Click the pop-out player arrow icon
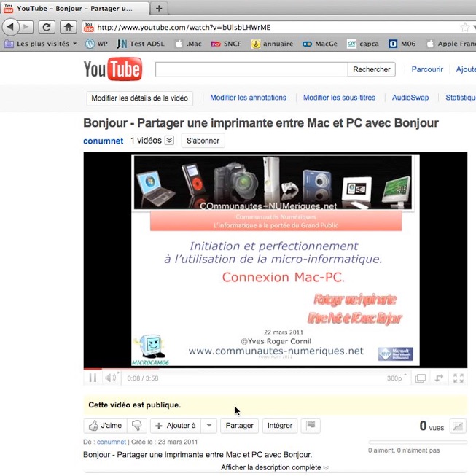The width and height of the screenshot is (476, 476). (439, 378)
